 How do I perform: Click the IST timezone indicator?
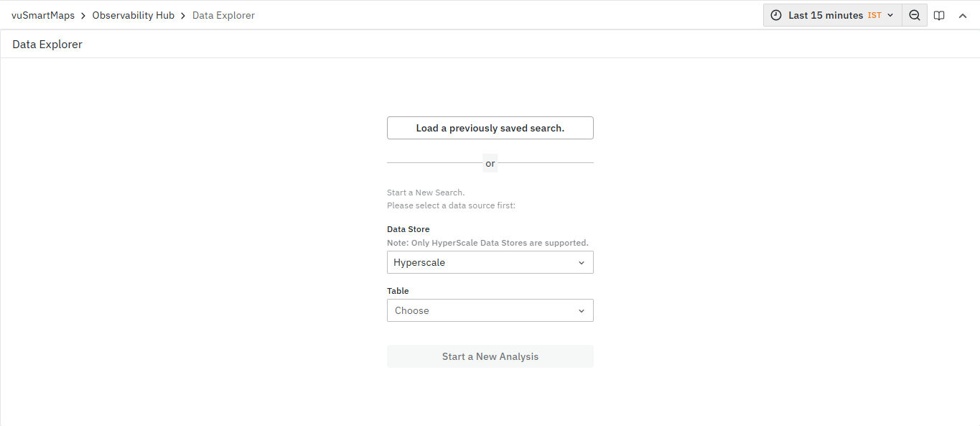(874, 15)
